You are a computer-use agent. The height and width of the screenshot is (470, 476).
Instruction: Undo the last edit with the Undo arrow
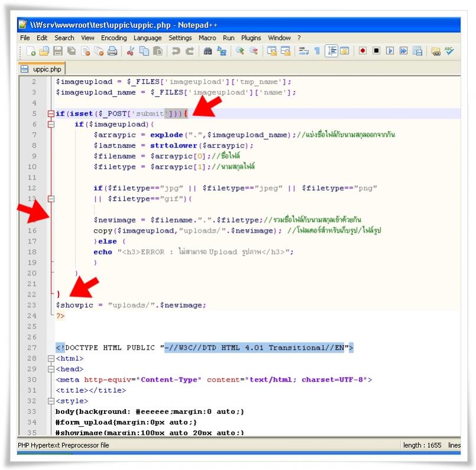click(176, 51)
